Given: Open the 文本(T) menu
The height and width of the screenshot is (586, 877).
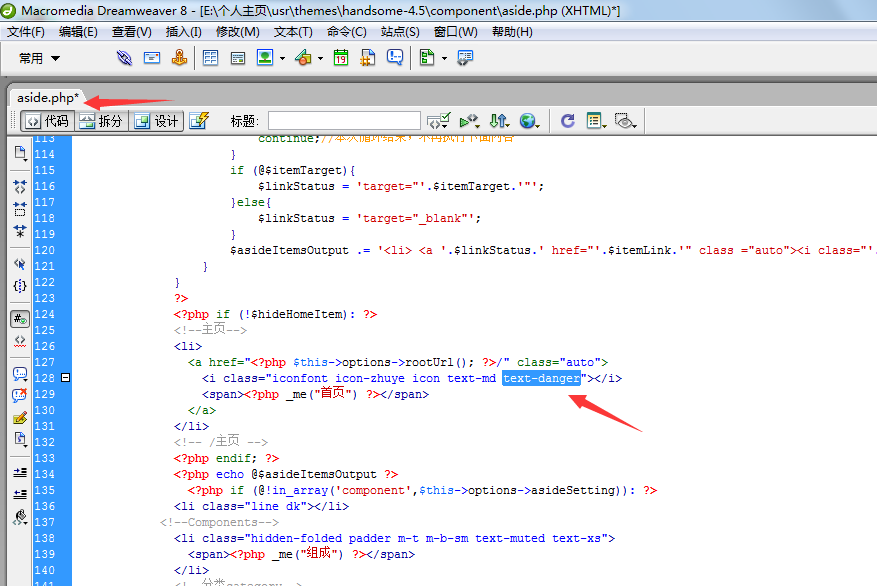Looking at the screenshot, I should tap(293, 32).
